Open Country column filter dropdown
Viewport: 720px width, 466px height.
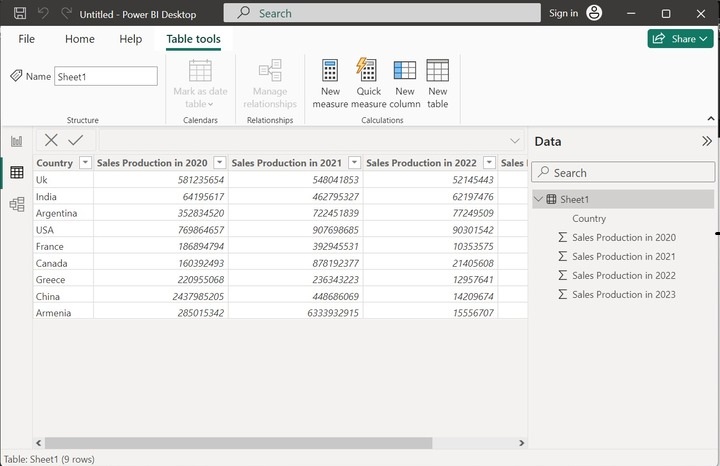[85, 163]
